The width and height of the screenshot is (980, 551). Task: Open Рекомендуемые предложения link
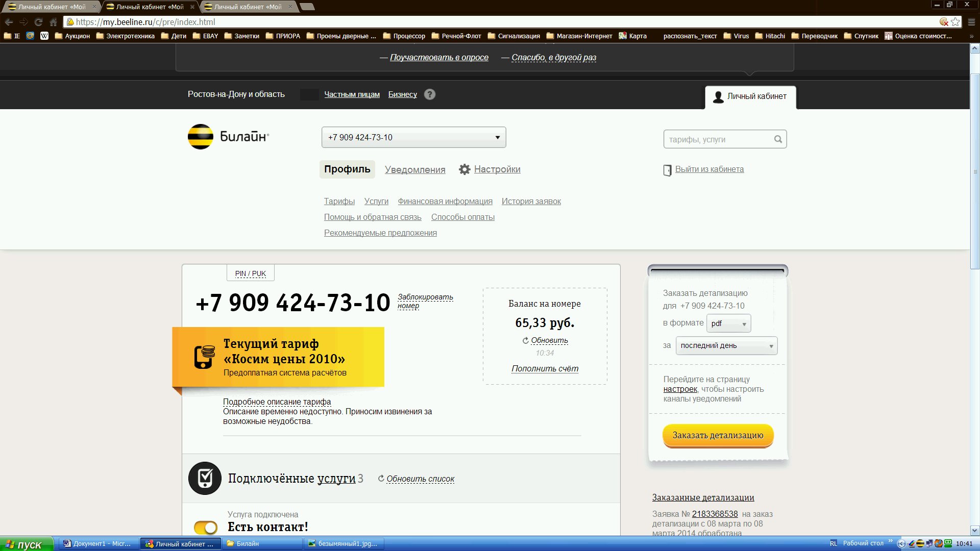380,233
